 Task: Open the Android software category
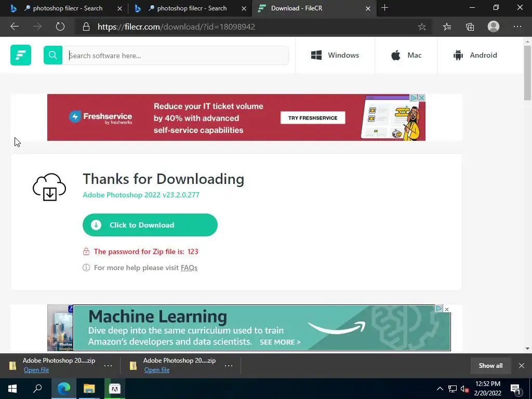475,55
